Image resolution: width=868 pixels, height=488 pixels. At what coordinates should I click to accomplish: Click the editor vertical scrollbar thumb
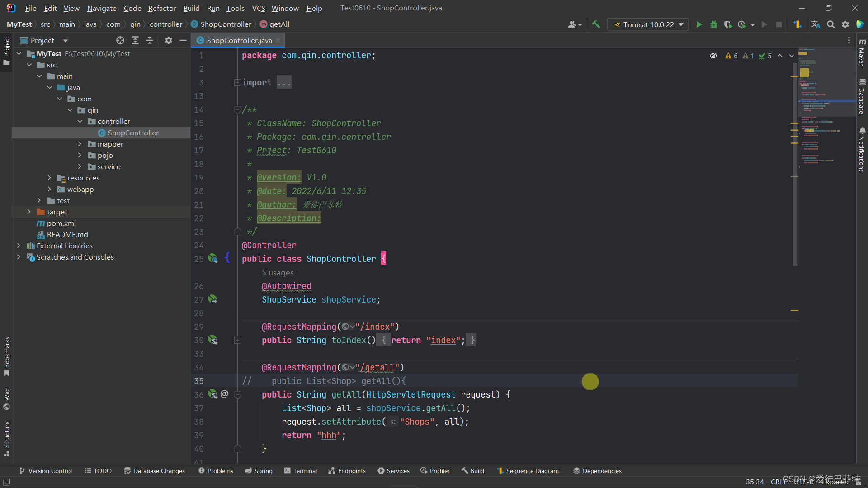[795, 164]
